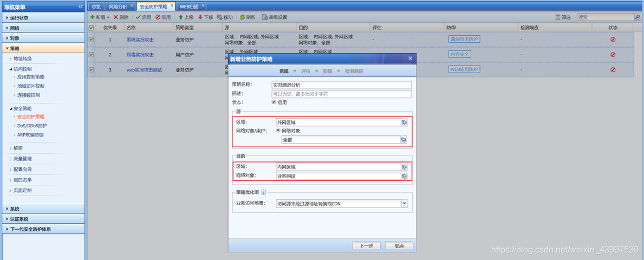Open 应用控制策略 in navigation
This screenshot has height=260, width=644.
(31, 77)
